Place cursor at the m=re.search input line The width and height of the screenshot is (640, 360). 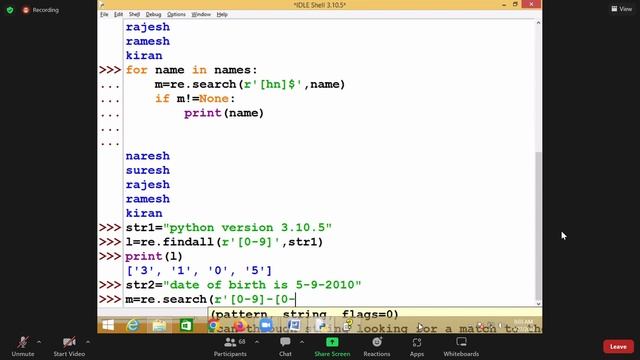[x=210, y=299]
